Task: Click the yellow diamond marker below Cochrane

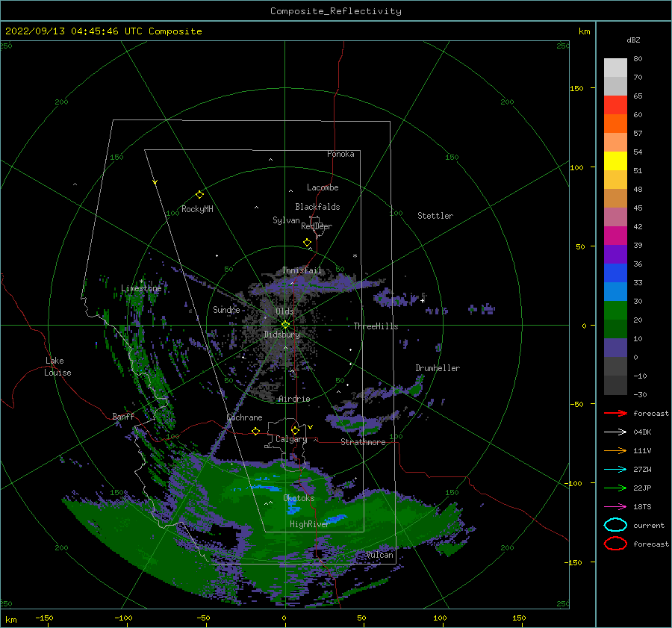Action: click(x=255, y=431)
